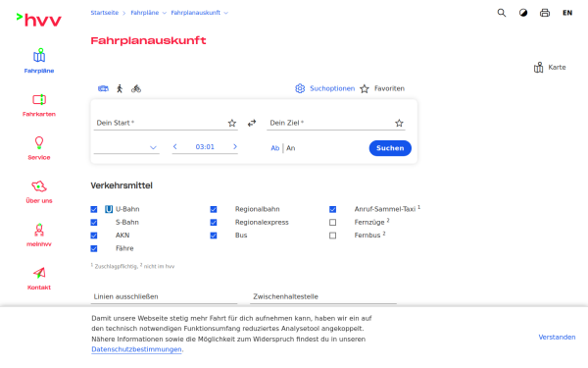
Task: Click the hvv logo
Action: [38, 20]
